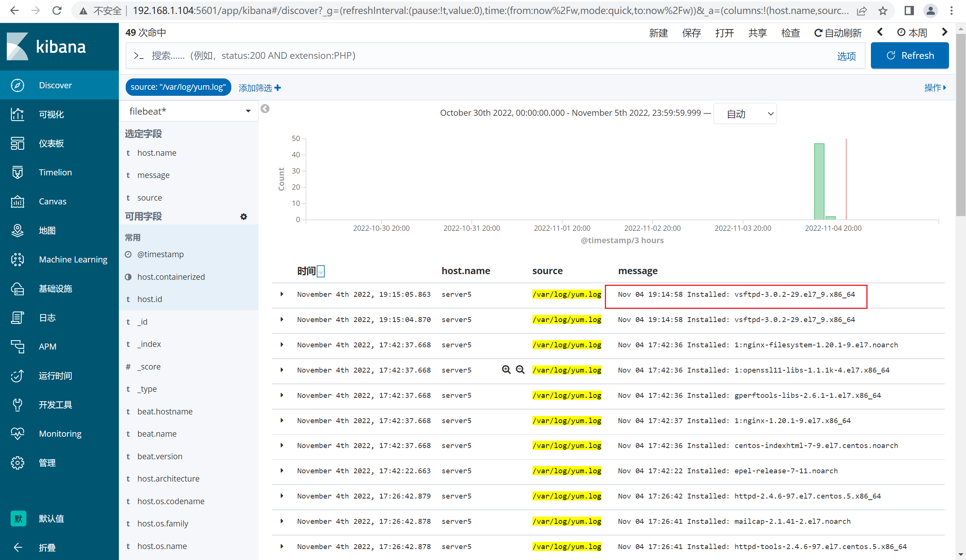Hide the field sidebar with collapse arrow

(265, 109)
